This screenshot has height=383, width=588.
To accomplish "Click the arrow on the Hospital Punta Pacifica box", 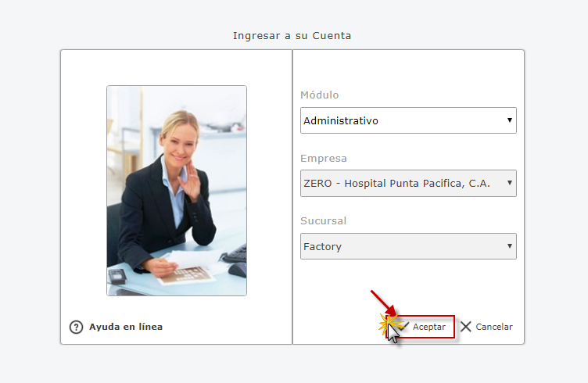I will point(510,182).
